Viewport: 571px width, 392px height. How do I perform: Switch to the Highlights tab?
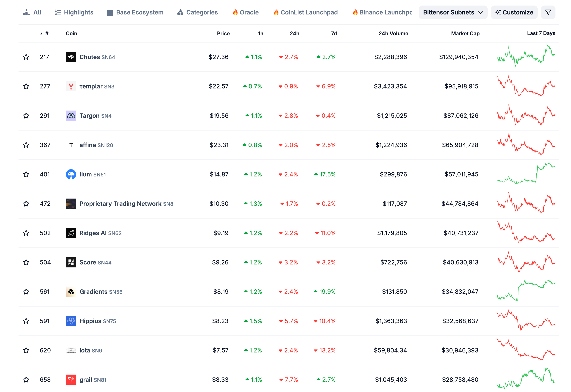pos(74,12)
